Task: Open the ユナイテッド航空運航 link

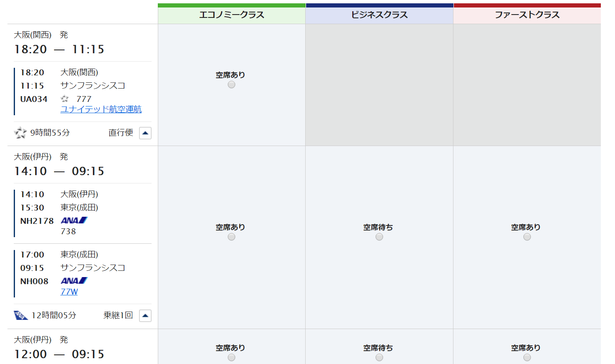Action: [x=101, y=109]
